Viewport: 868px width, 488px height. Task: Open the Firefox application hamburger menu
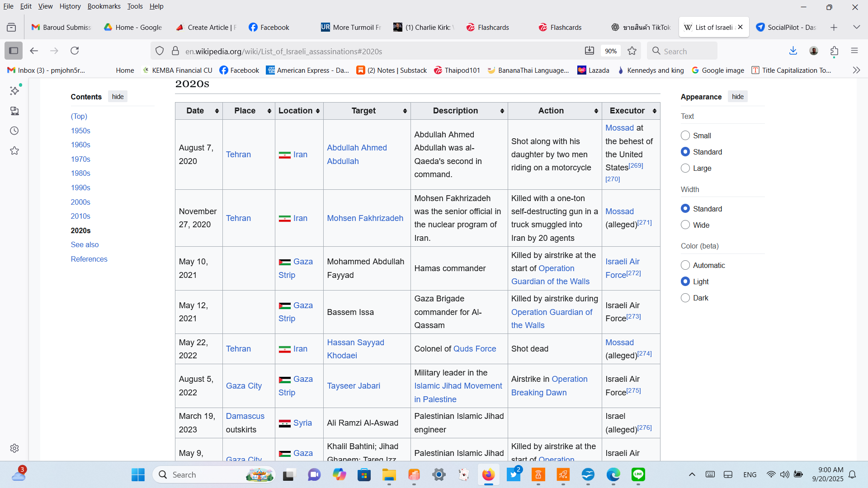[x=854, y=51]
